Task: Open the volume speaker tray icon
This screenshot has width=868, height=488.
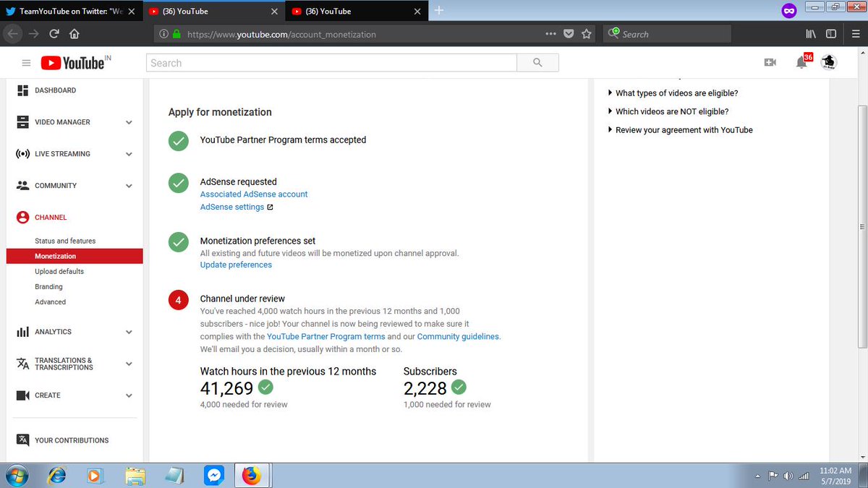Action: 788,476
